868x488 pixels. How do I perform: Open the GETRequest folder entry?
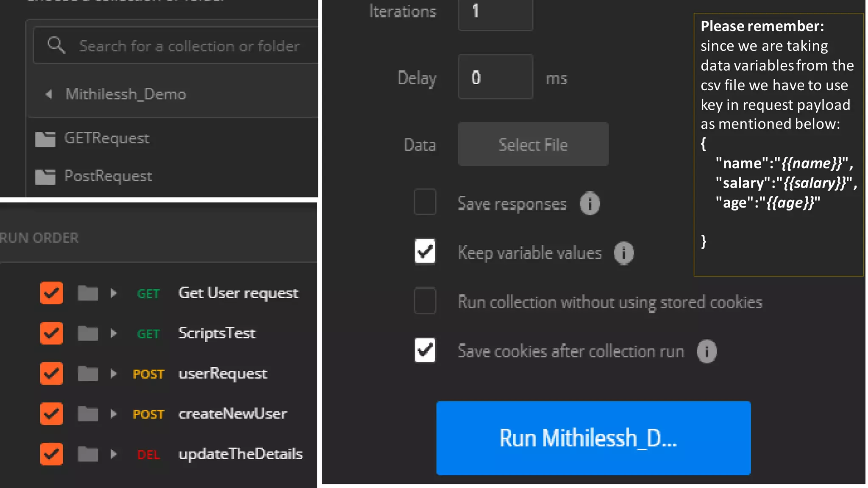point(107,138)
